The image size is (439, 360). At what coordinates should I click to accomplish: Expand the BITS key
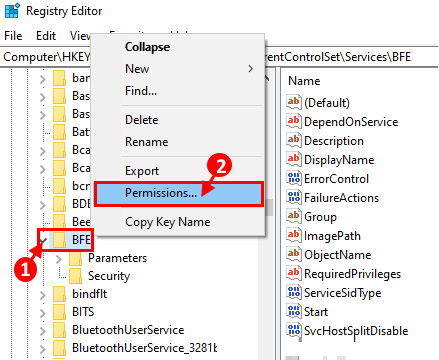click(x=43, y=313)
